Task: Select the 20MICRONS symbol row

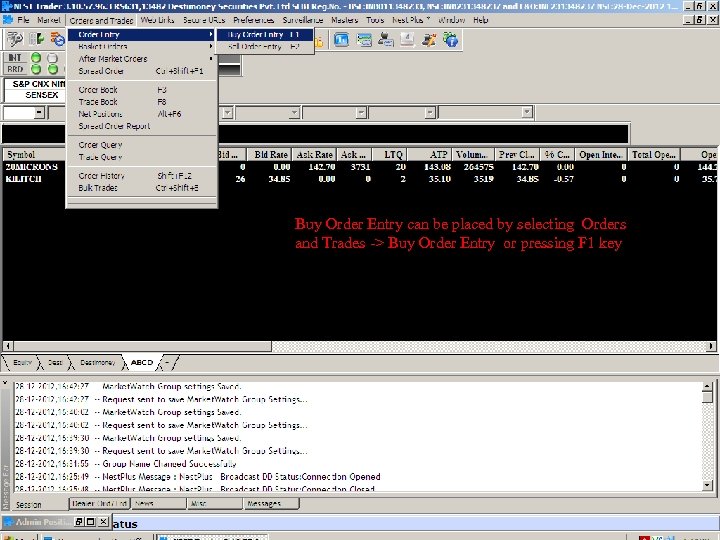Action: tap(32, 167)
